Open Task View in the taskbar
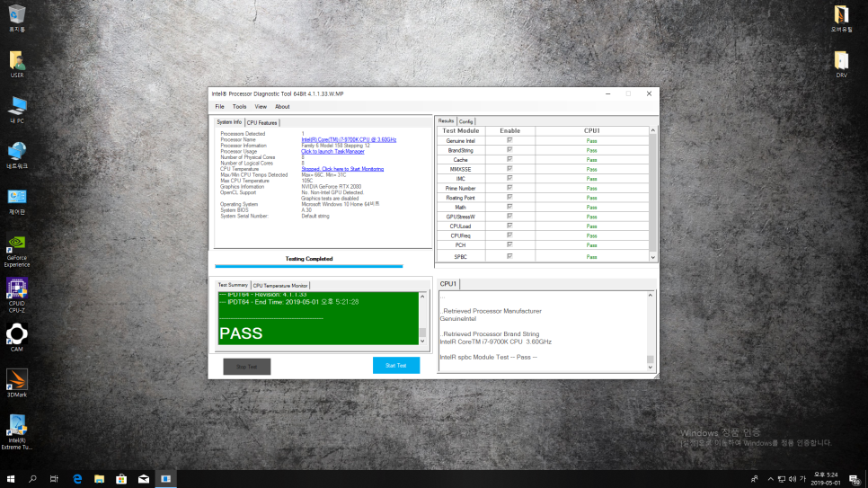 click(x=54, y=479)
